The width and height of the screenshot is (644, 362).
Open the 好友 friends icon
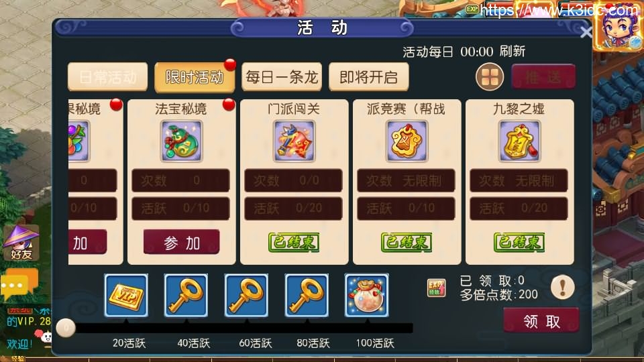coord(21,243)
